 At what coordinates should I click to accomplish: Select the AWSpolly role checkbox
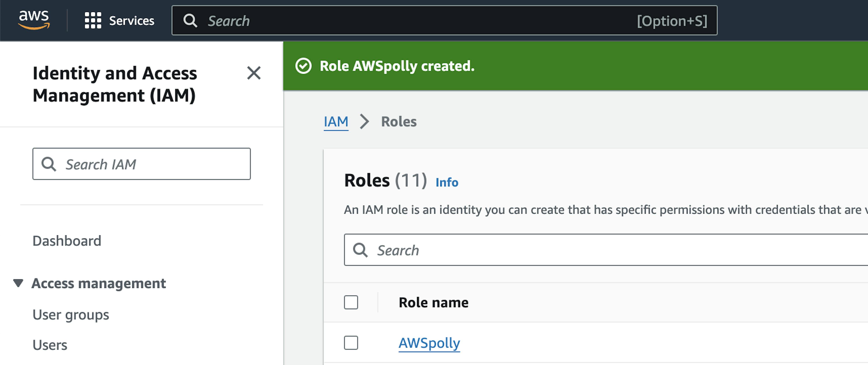coord(351,343)
